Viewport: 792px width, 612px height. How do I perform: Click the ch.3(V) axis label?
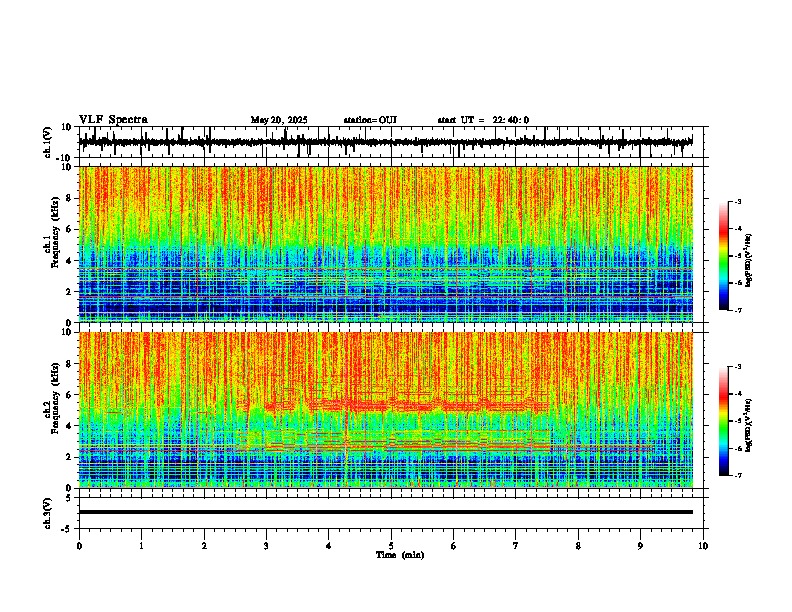pos(48,513)
